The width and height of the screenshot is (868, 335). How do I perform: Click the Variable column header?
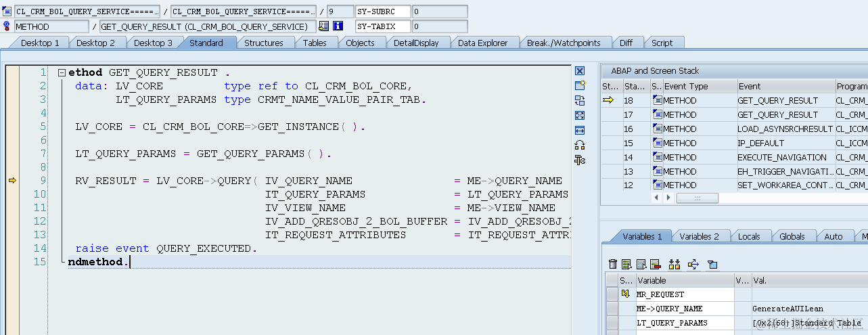pyautogui.click(x=684, y=280)
